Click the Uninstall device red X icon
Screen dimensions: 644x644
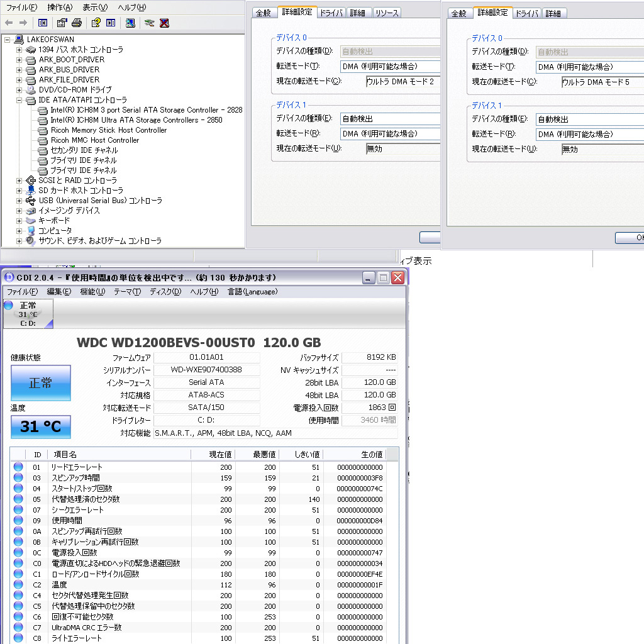(x=164, y=23)
